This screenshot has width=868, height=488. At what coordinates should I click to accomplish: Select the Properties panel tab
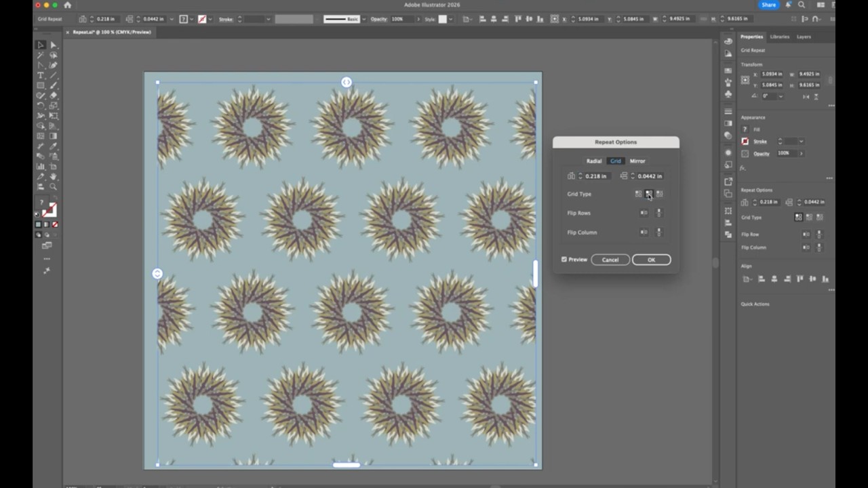click(751, 37)
